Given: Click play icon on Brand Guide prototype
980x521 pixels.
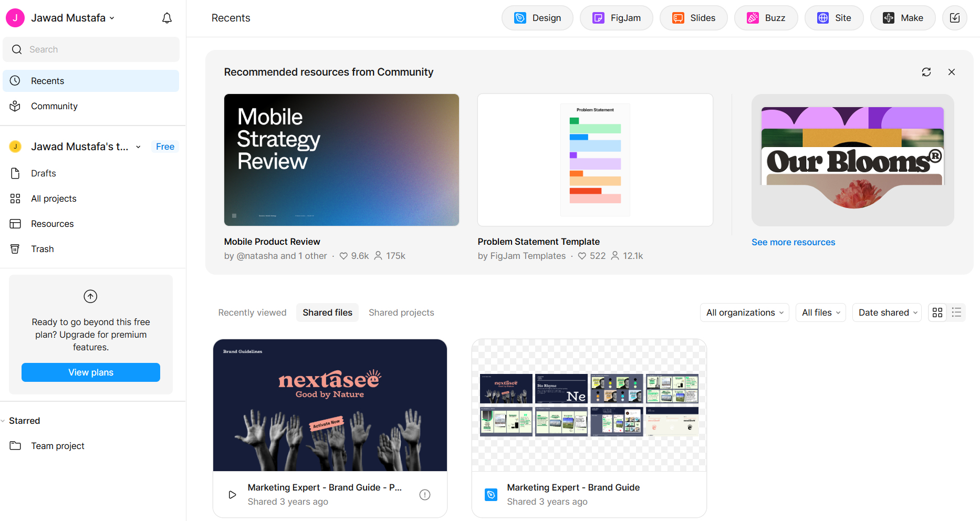Looking at the screenshot, I should (x=232, y=495).
